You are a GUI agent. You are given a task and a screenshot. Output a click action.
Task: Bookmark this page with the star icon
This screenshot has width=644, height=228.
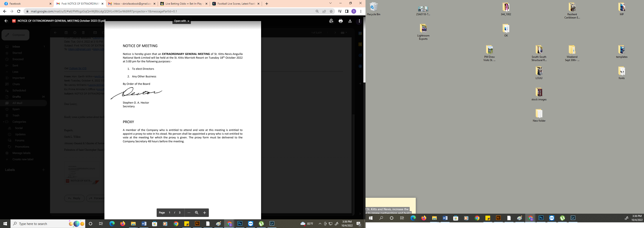pos(331,11)
